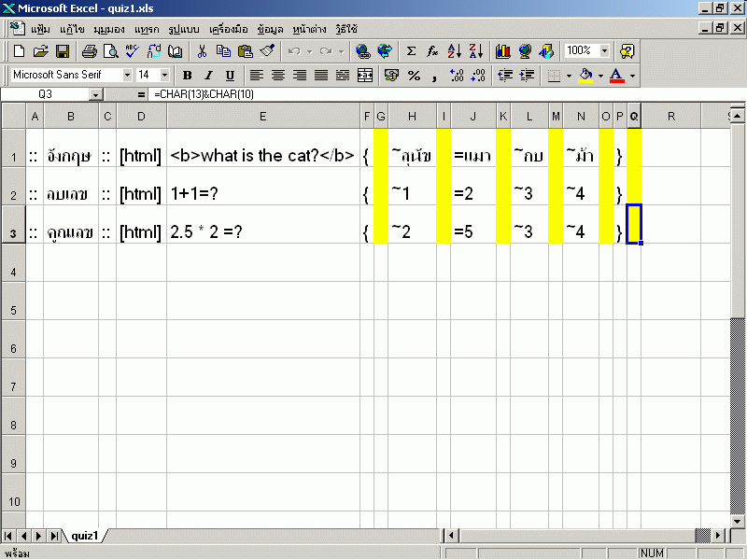This screenshot has width=747, height=560.
Task: Open the Chart Wizard icon
Action: point(503,51)
